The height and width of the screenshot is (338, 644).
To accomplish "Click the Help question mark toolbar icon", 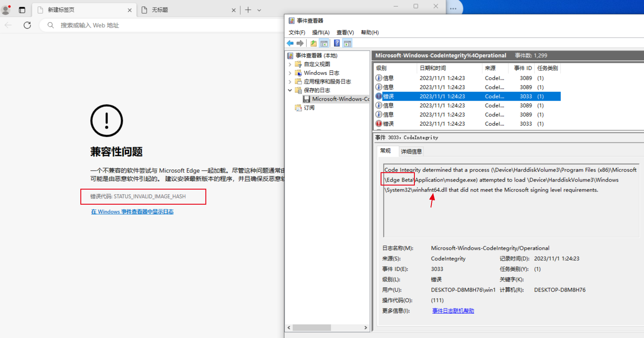I will click(337, 43).
